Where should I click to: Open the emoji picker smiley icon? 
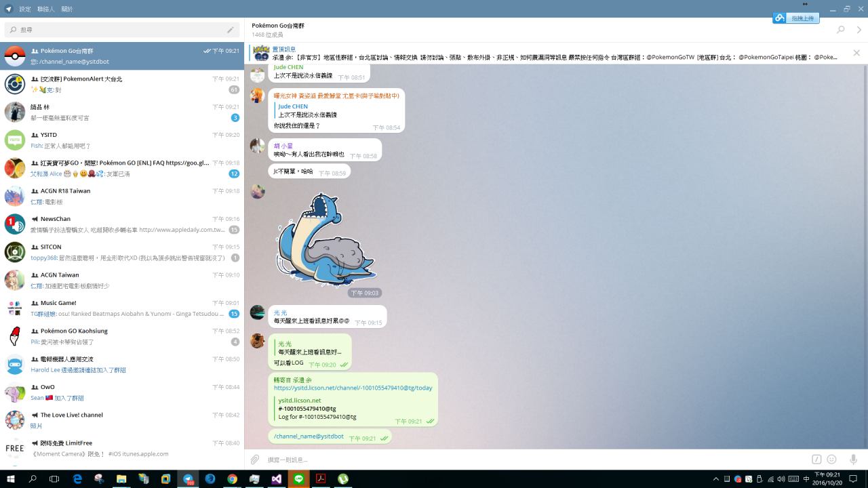pos(831,460)
